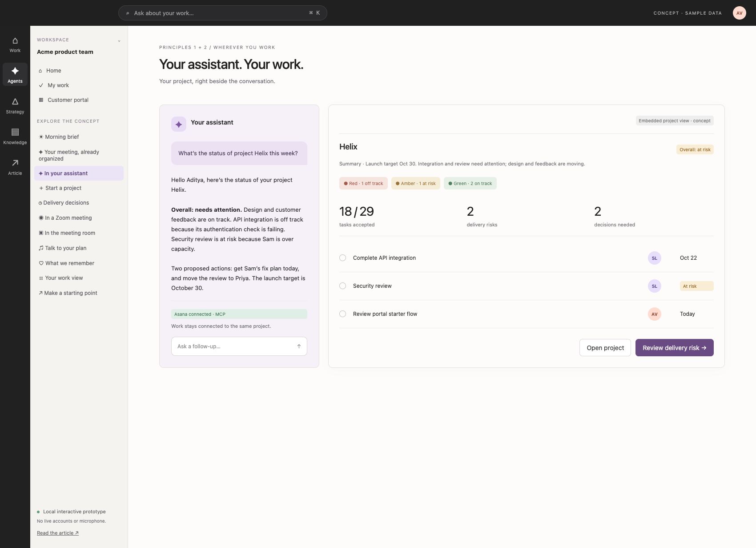Click the green status dot near Local interactive prototype
Viewport: 756px width, 548px height.
(38, 512)
